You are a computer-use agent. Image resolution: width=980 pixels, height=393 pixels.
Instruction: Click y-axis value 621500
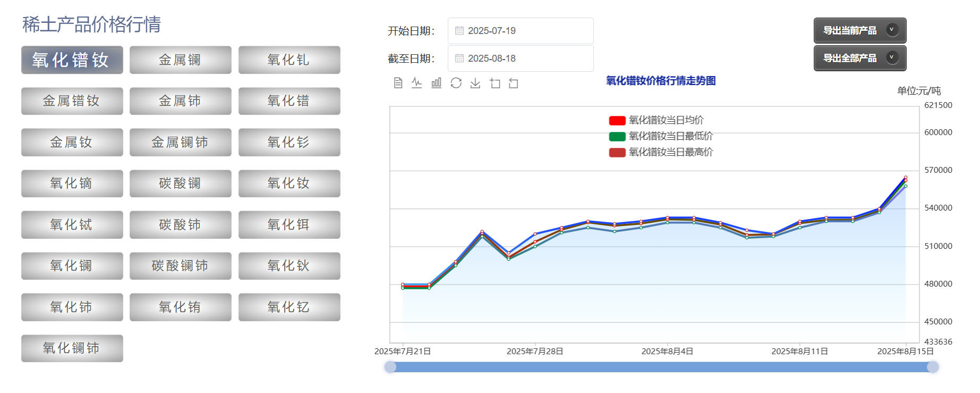click(938, 105)
